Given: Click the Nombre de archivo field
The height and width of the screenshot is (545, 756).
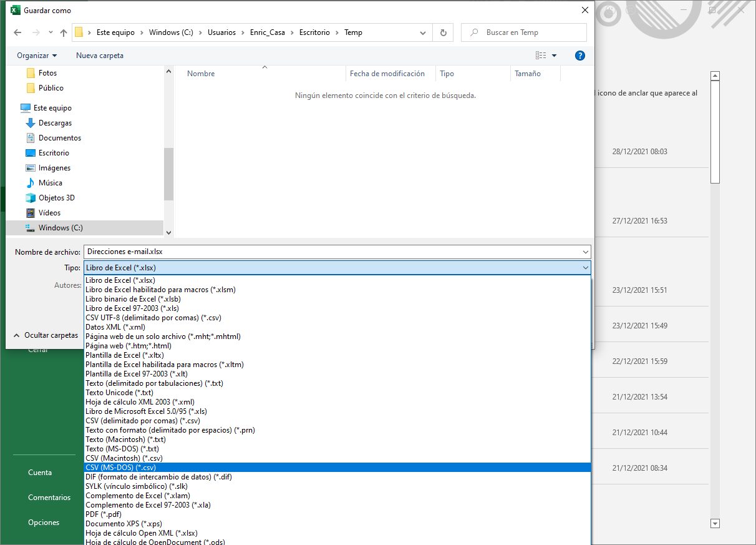Looking at the screenshot, I should [x=337, y=252].
